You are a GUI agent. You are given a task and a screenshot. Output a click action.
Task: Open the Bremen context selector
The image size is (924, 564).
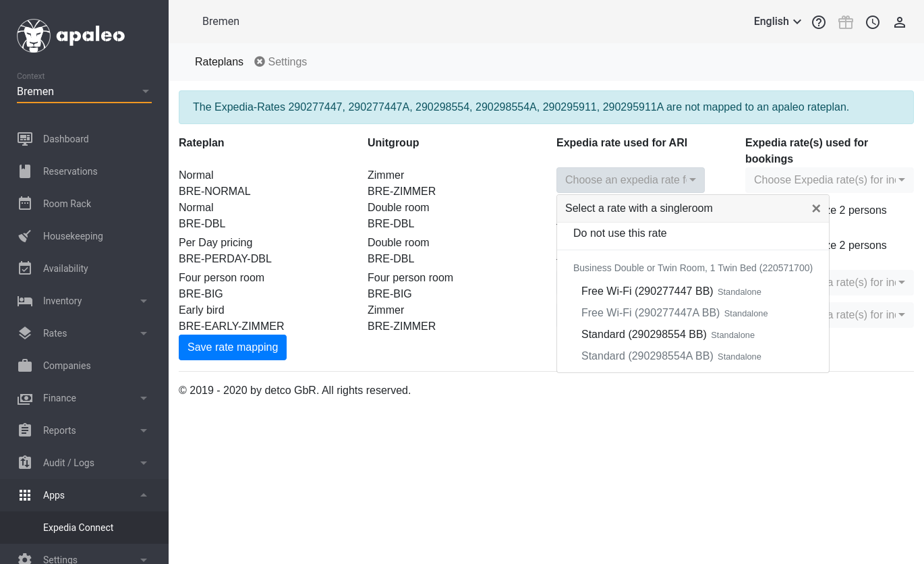point(84,92)
